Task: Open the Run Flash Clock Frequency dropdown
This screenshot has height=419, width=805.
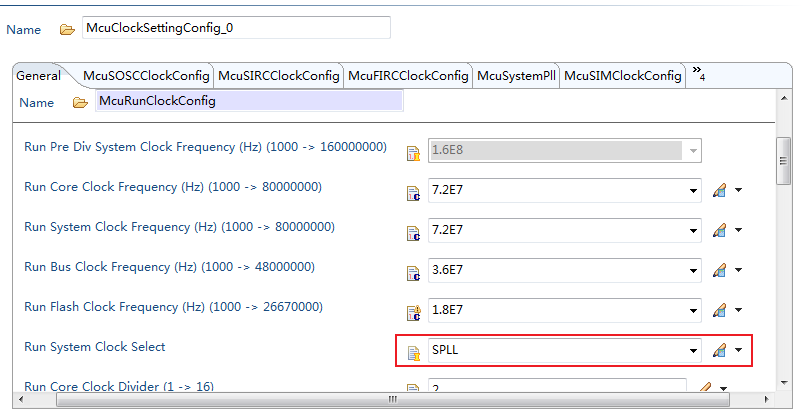Action: point(693,311)
